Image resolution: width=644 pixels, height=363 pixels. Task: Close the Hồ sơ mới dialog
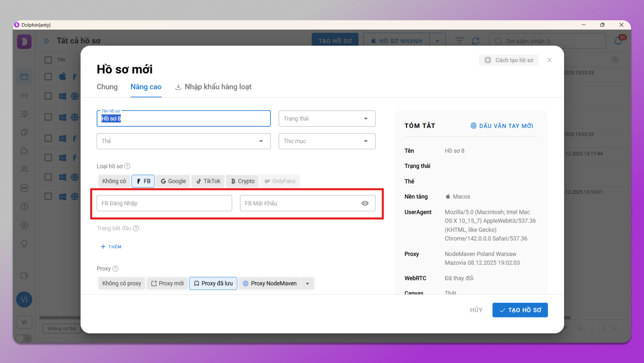click(x=550, y=60)
